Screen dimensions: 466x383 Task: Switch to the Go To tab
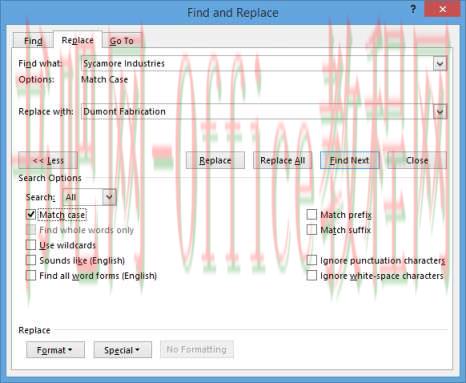[x=122, y=41]
